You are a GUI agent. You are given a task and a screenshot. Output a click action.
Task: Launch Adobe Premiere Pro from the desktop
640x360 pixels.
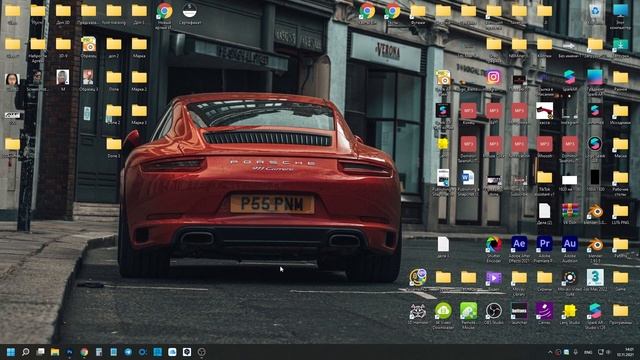coord(544,244)
